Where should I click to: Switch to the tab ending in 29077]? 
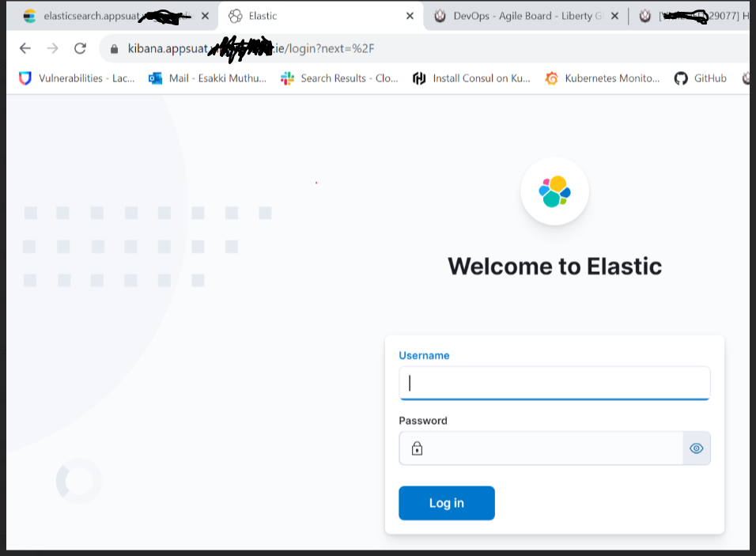tap(694, 16)
